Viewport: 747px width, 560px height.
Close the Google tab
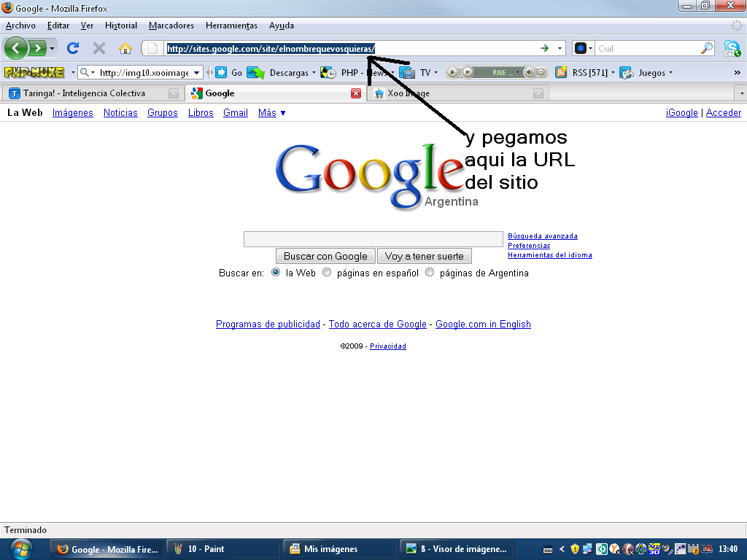click(356, 93)
